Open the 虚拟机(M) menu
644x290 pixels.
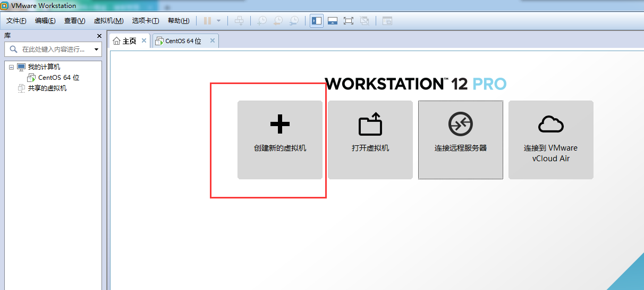(108, 21)
